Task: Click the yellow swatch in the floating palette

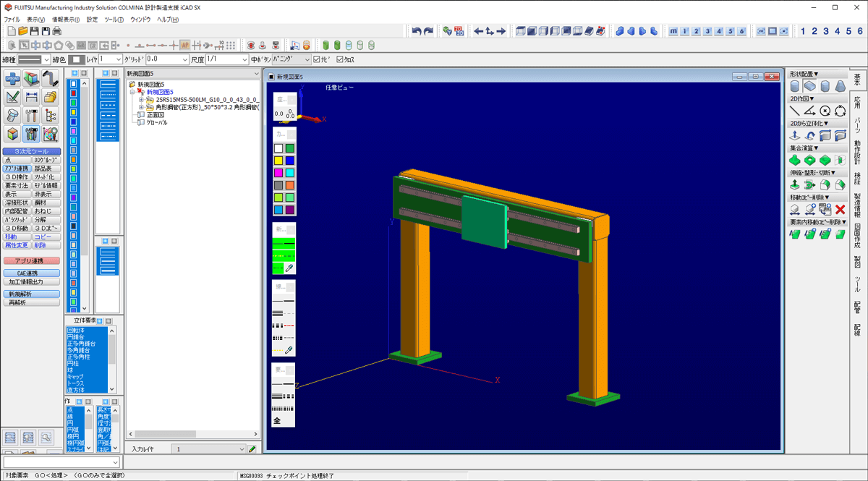Action: pyautogui.click(x=278, y=161)
